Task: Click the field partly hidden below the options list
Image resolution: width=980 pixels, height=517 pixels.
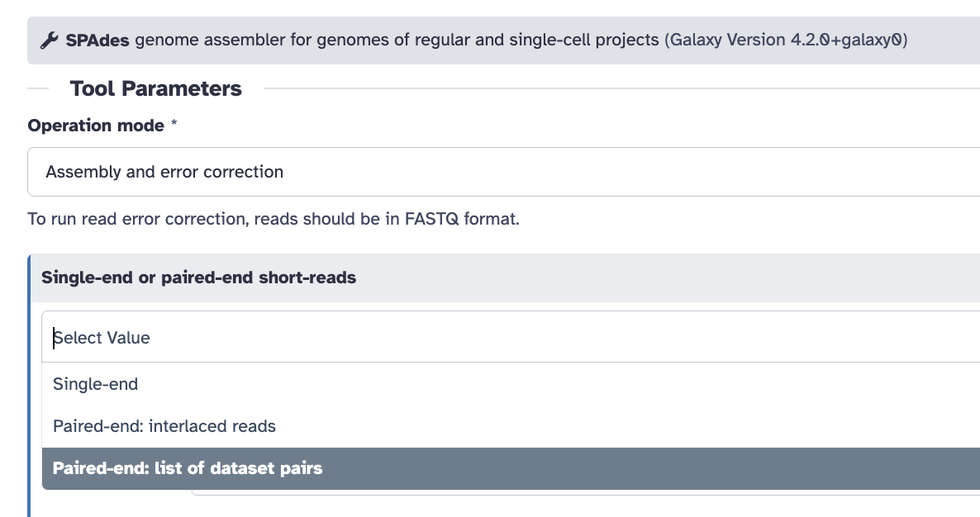Action: coord(578,492)
